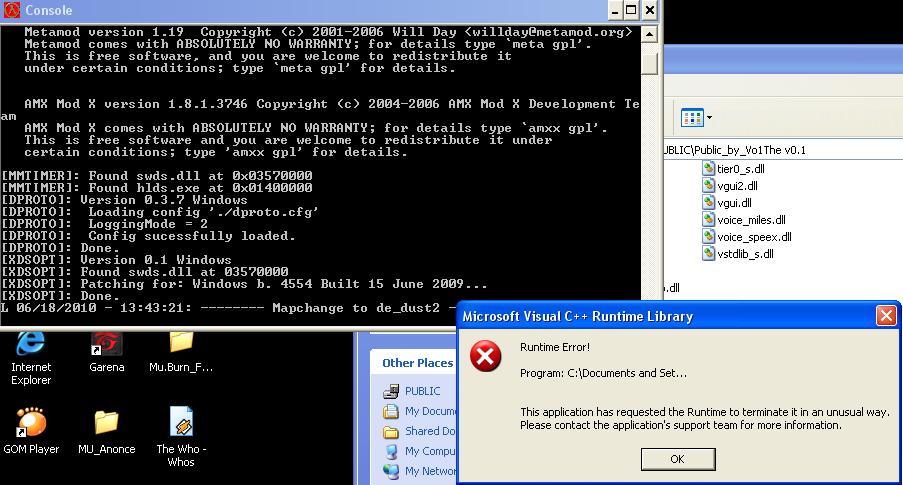Image resolution: width=903 pixels, height=485 pixels.
Task: Open the Views dropdown in Explorer toolbar
Action: coord(696,118)
